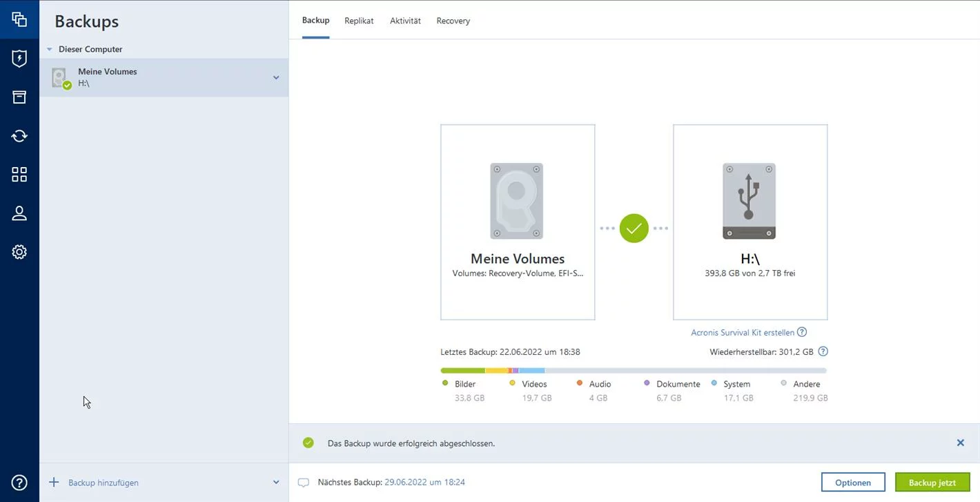Click Backup hinzufügen label
980x502 pixels.
104,483
